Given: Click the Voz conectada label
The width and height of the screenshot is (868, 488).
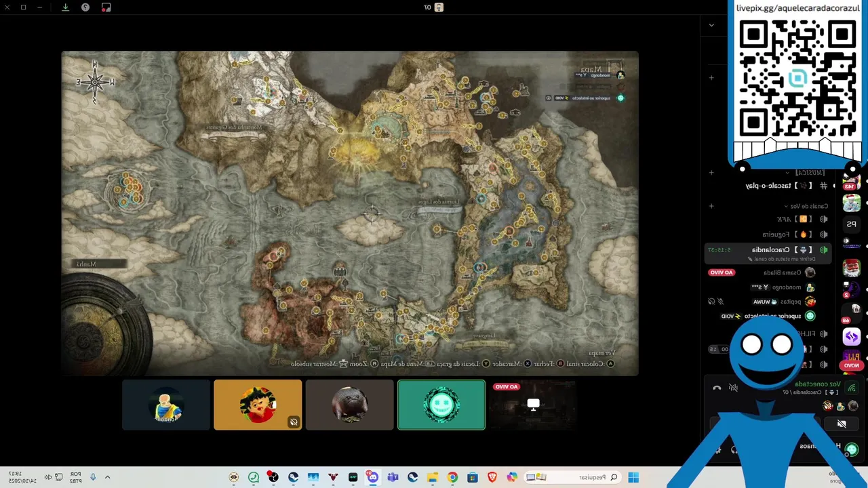Looking at the screenshot, I should [818, 384].
